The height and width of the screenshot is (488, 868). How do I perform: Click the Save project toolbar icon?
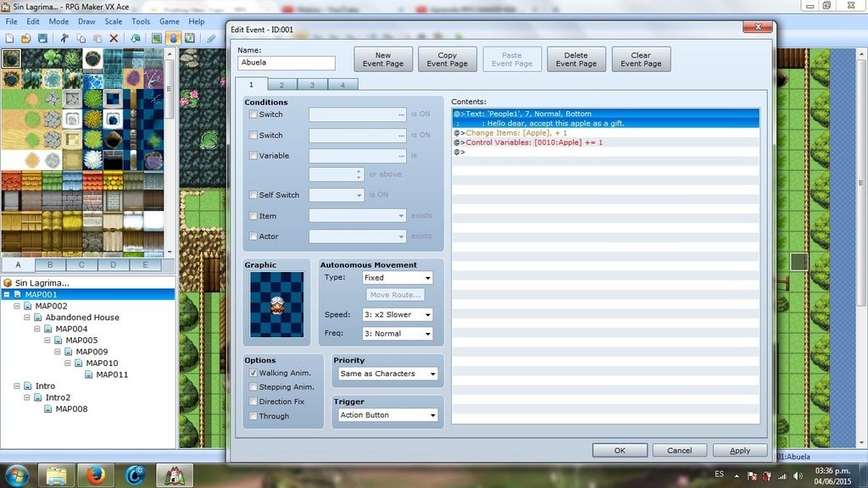coord(42,38)
